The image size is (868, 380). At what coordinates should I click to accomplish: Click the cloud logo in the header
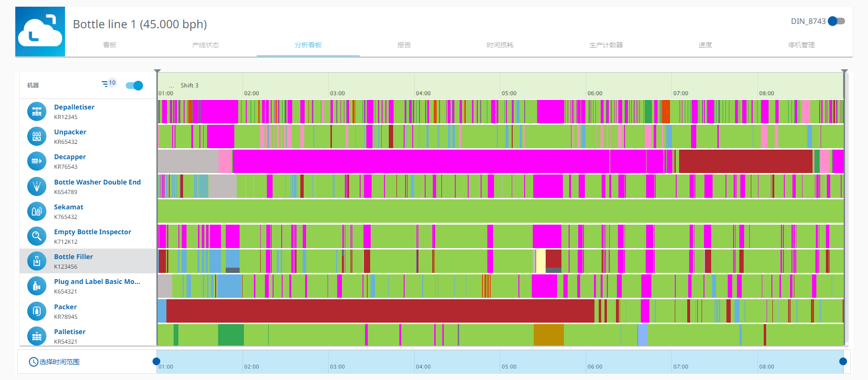click(x=40, y=32)
